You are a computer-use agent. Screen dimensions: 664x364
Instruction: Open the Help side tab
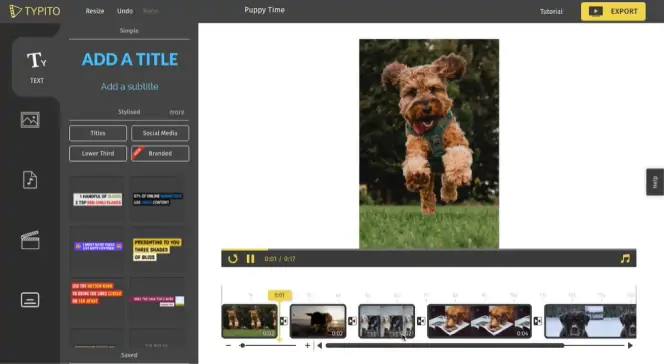(655, 182)
